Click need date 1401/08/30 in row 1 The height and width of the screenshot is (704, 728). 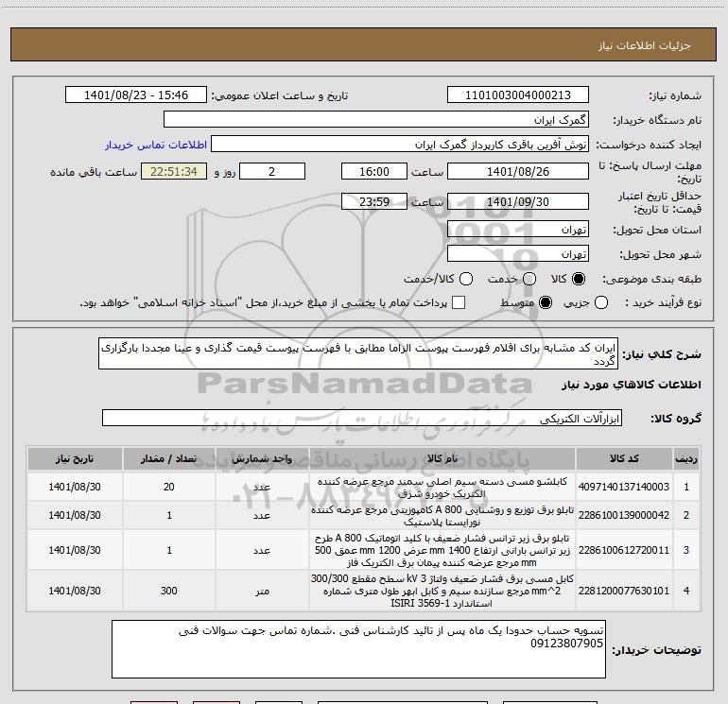point(75,487)
